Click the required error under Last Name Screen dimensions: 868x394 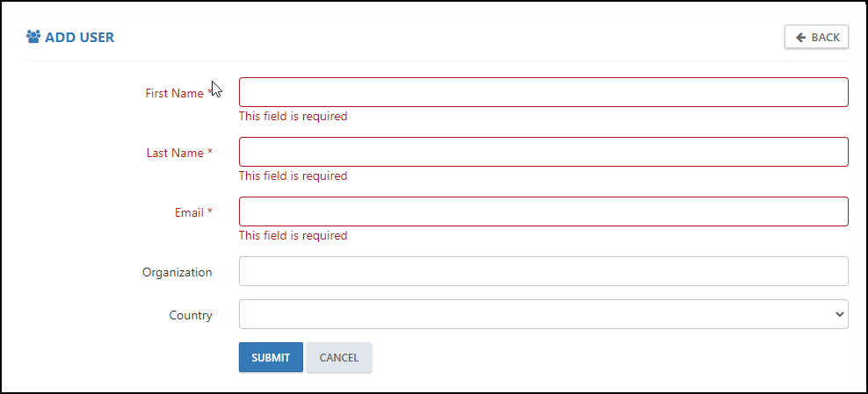coord(293,176)
